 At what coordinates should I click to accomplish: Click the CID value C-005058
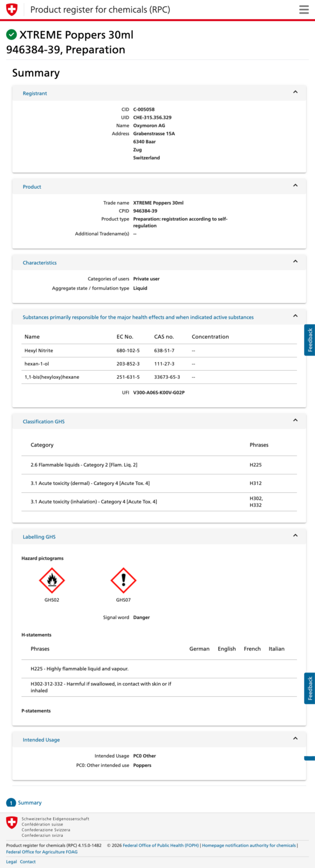click(144, 109)
